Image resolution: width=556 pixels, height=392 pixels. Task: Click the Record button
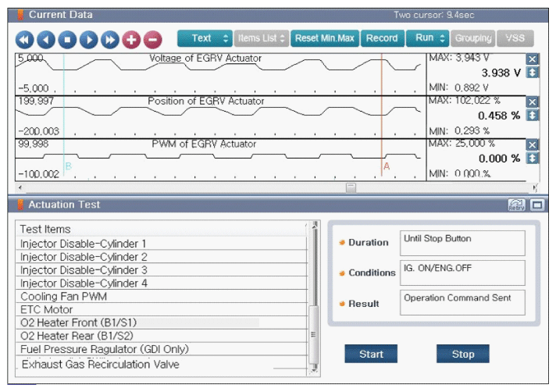point(382,37)
